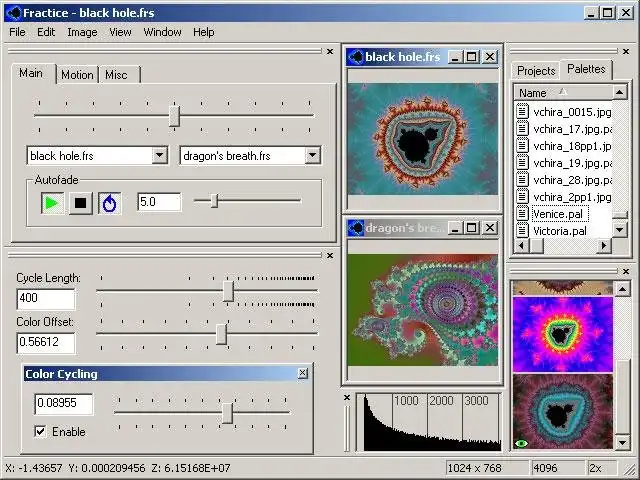Click the Fractice app icon in title bar
This screenshot has width=640, height=480.
point(13,13)
